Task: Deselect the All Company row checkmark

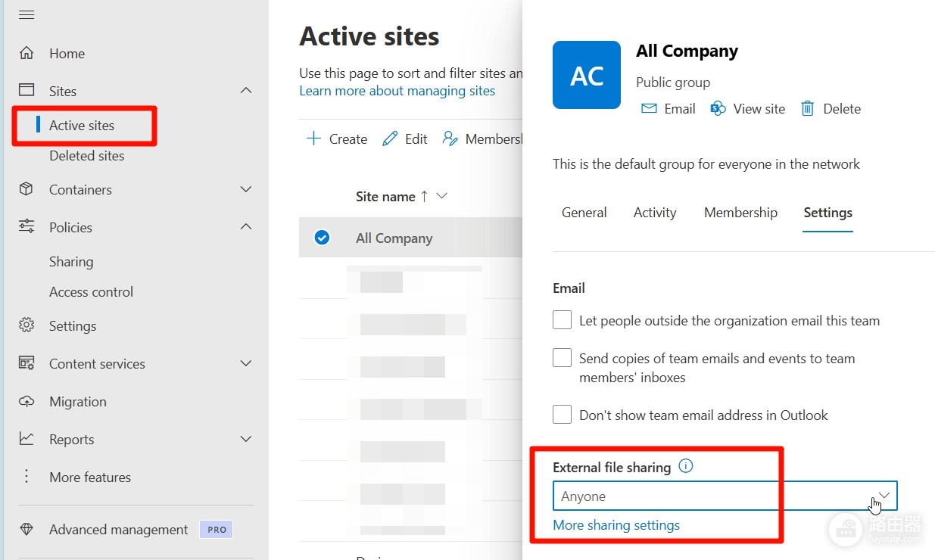Action: (322, 238)
